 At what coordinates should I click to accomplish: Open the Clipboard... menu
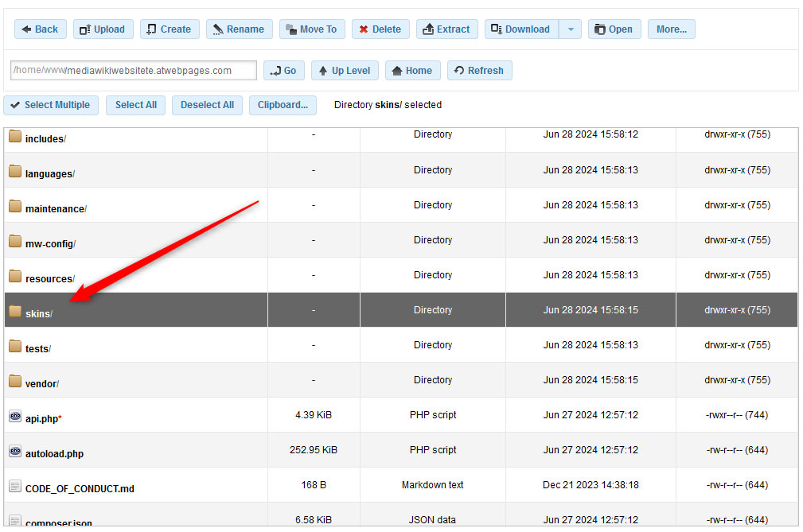[283, 104]
